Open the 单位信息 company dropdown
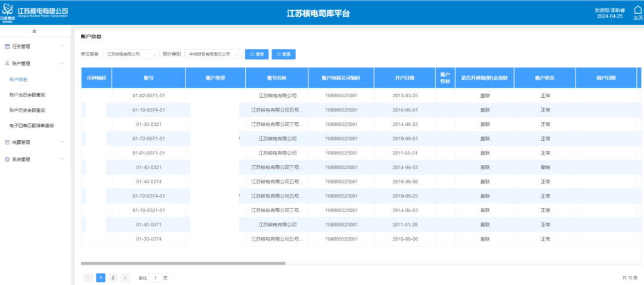The image size is (644, 285). [x=131, y=54]
